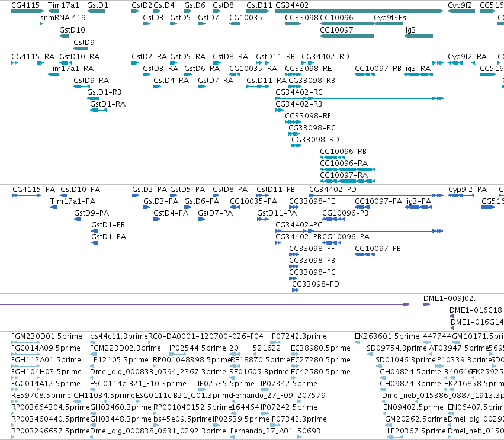The image size is (504, 440).
Task: Select the CG10096-PB protein label
Action: pyautogui.click(x=345, y=213)
